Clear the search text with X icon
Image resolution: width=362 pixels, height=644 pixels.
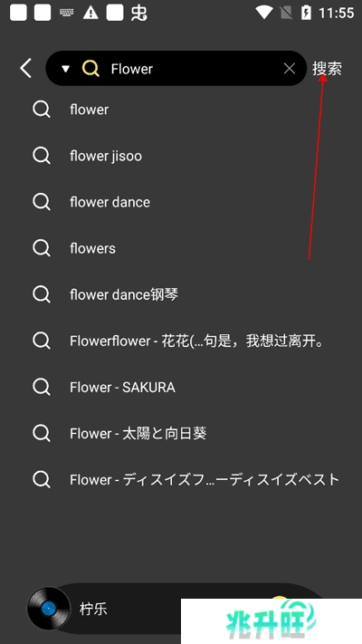click(290, 69)
